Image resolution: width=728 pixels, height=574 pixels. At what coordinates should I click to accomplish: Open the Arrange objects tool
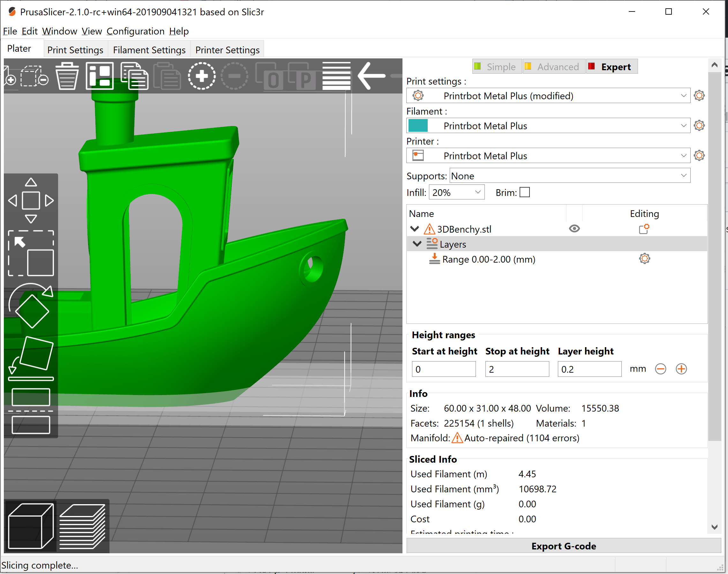coord(99,76)
